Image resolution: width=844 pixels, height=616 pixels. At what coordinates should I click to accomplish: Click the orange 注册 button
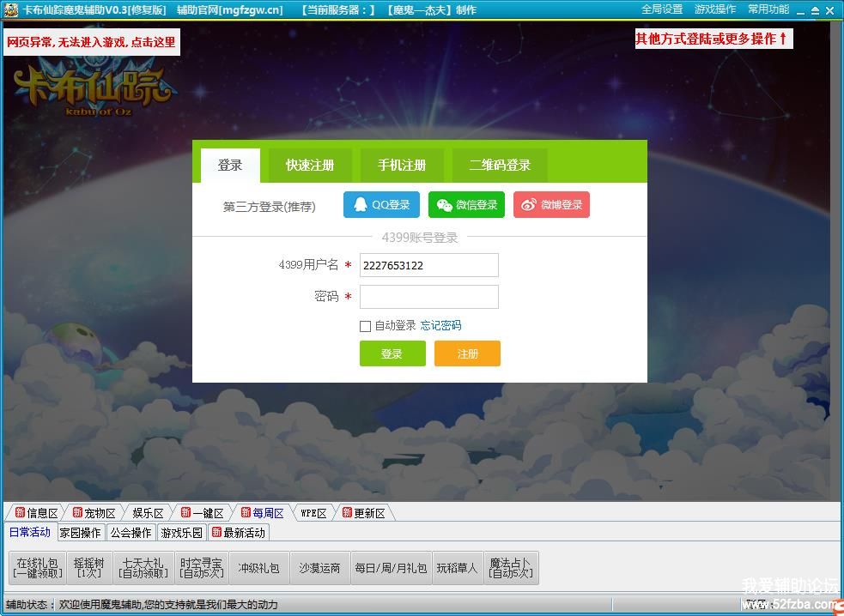[467, 353]
